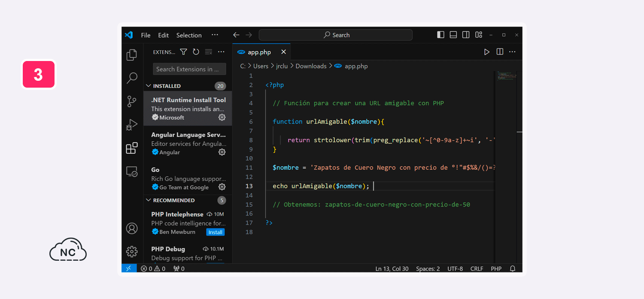This screenshot has height=299, width=644.
Task: Click the filter extensions funnel icon
Action: (x=183, y=52)
